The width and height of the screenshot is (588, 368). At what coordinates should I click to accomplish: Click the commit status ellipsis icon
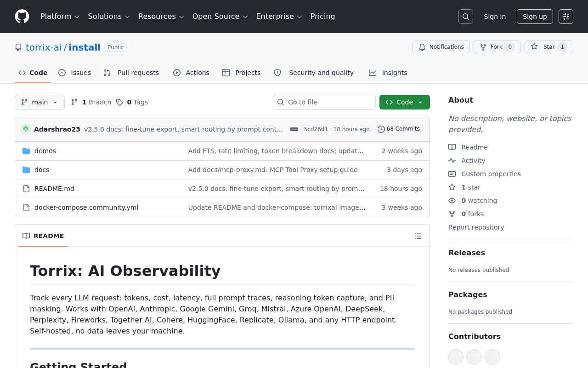pyautogui.click(x=294, y=129)
